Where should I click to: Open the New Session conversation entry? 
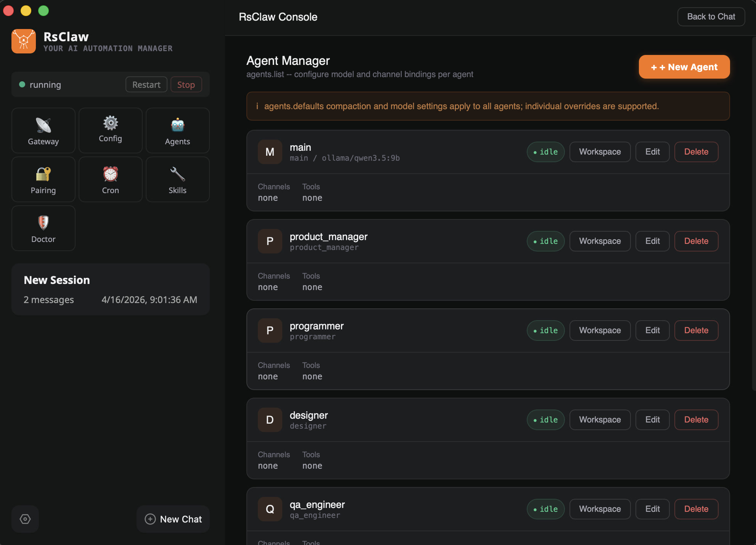point(110,289)
